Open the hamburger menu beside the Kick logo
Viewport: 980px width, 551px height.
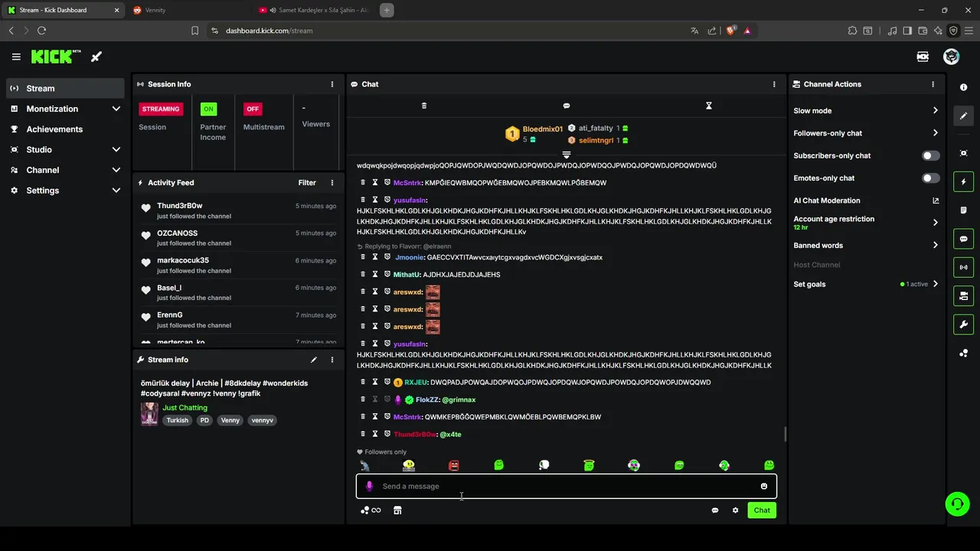pos(16,57)
